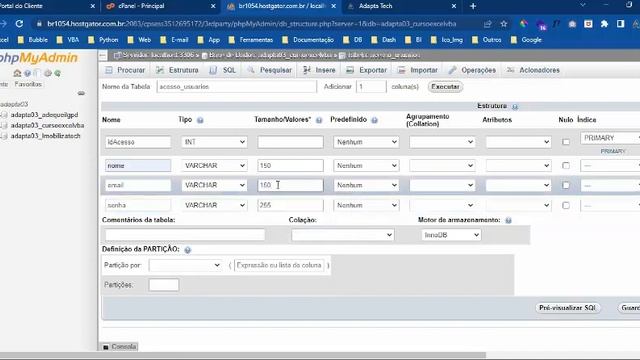Expand adapta03_adequeilgpd database in tree
The width and height of the screenshot is (640, 360).
pos(4,115)
